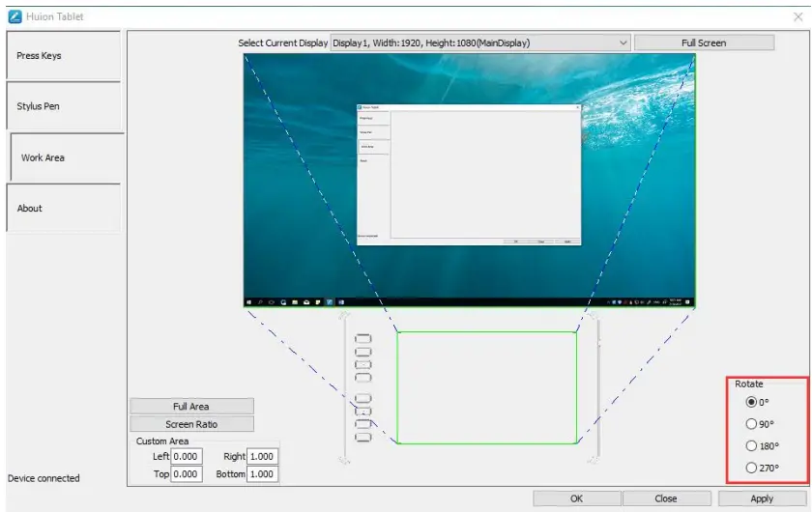
Task: Focus the Left custom area field
Action: pos(187,456)
